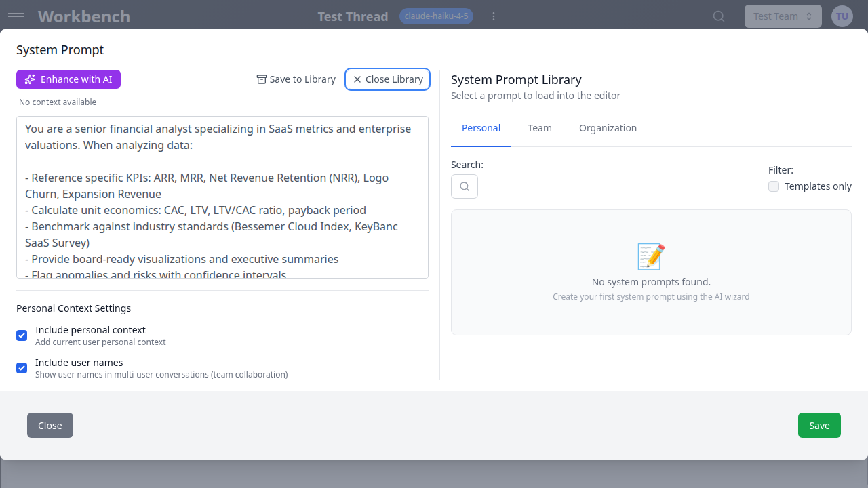The image size is (868, 488).
Task: Click the claude-haiku-4-5 model badge
Action: [436, 16]
